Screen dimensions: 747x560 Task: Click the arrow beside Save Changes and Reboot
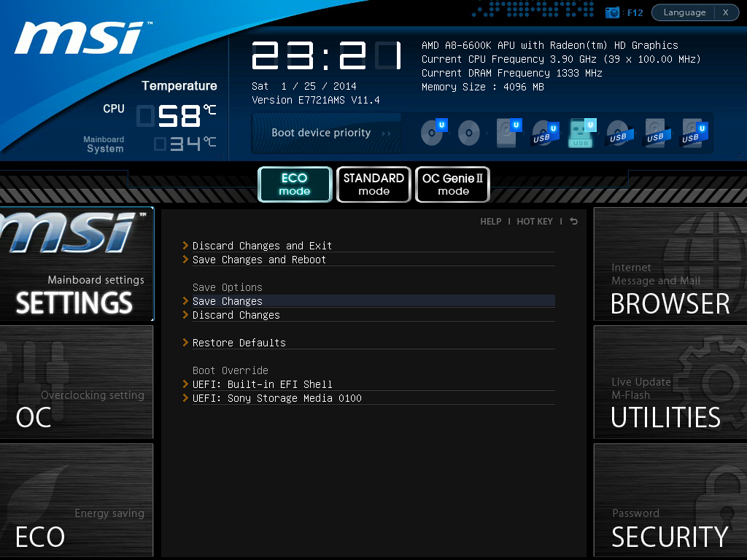coord(185,259)
